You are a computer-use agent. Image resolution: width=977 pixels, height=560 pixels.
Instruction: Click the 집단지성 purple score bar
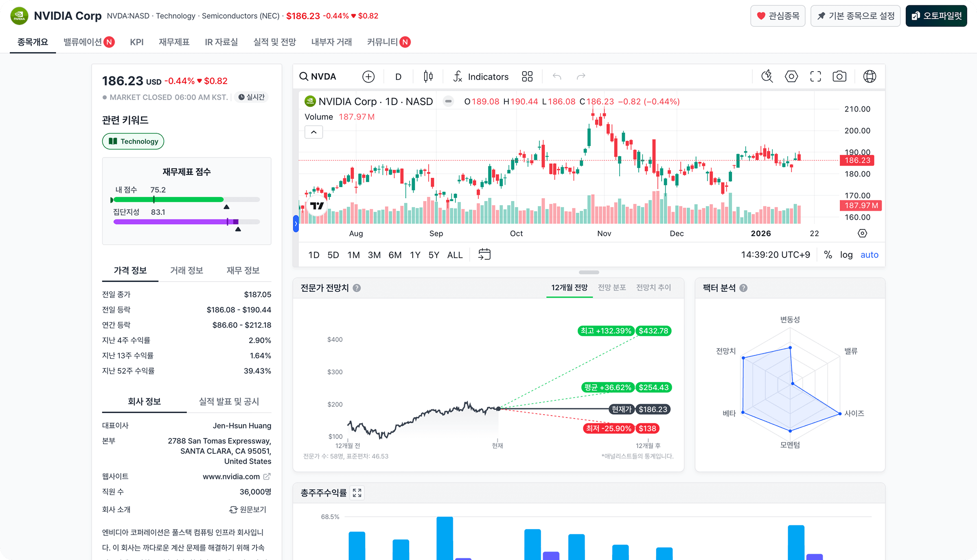(186, 222)
